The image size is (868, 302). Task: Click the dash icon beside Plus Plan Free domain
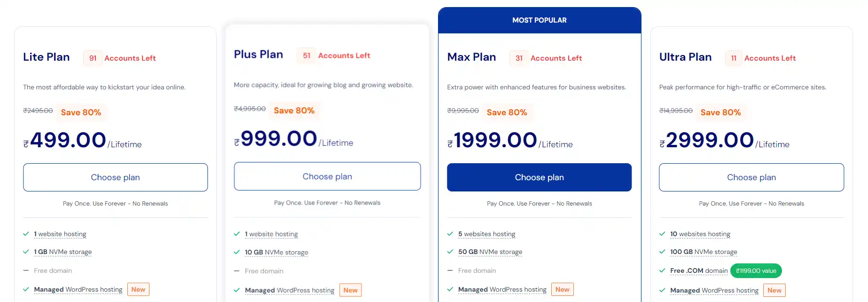[237, 271]
